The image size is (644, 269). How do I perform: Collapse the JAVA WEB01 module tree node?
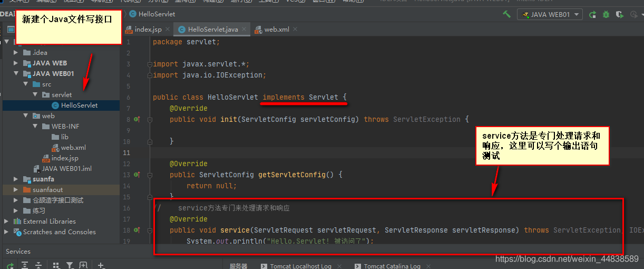16,74
